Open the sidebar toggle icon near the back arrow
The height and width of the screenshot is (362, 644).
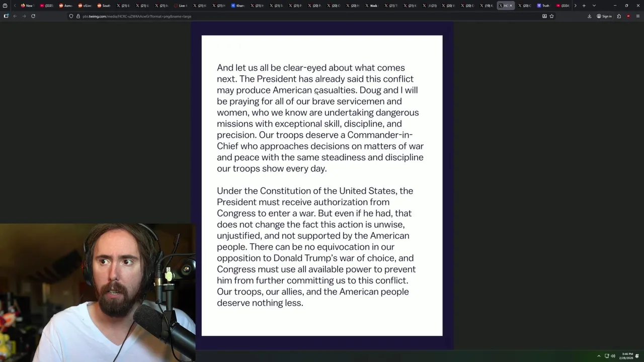[6, 16]
